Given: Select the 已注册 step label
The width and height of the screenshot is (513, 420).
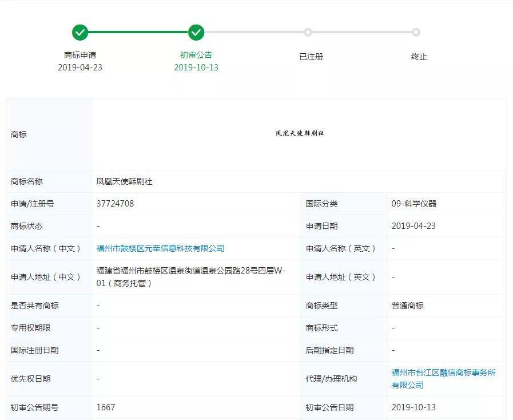Looking at the screenshot, I should [x=311, y=57].
